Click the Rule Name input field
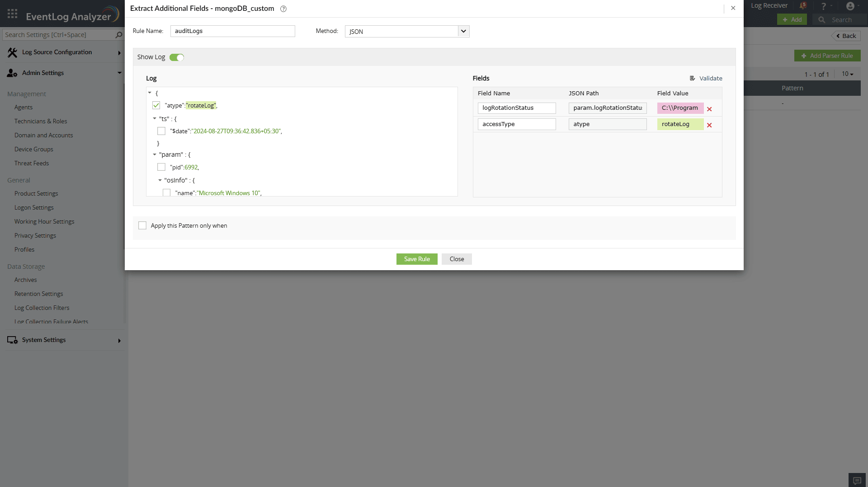This screenshot has height=487, width=868. (232, 31)
